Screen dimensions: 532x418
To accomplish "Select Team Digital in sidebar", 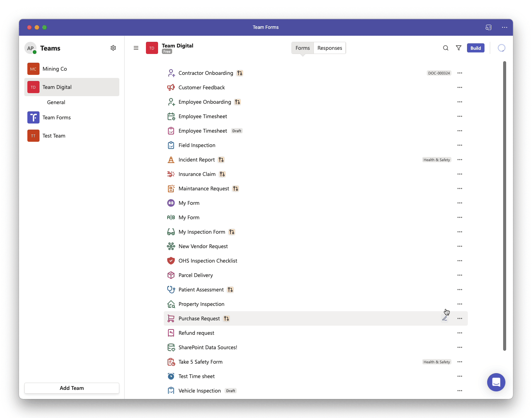I will (72, 87).
